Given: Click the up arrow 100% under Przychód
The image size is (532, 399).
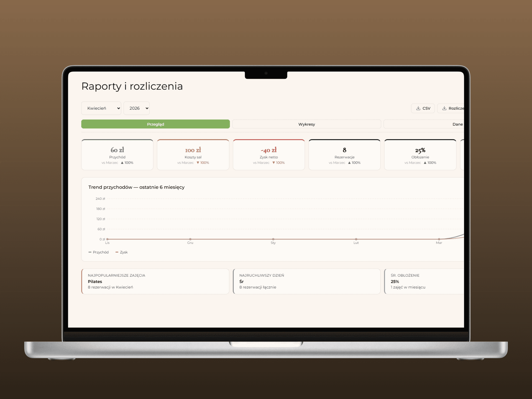Looking at the screenshot, I should click(x=127, y=163).
